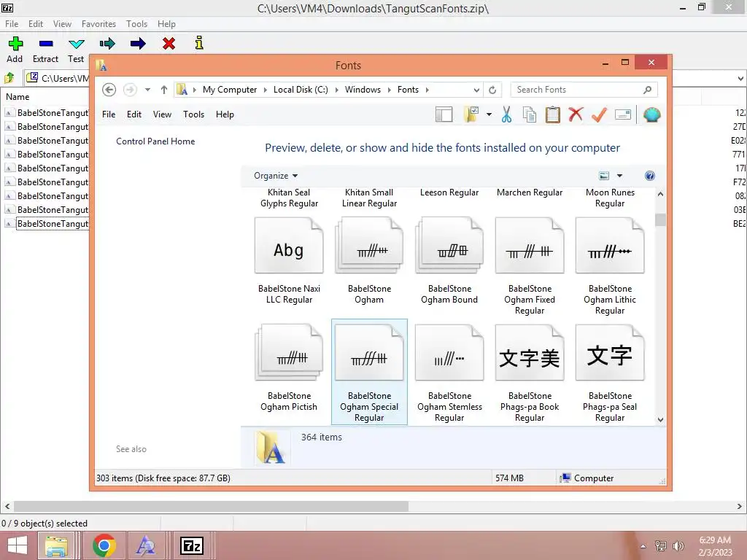This screenshot has height=560, width=747.
Task: Expand the chevron after Windows in path
Action: pyautogui.click(x=390, y=90)
